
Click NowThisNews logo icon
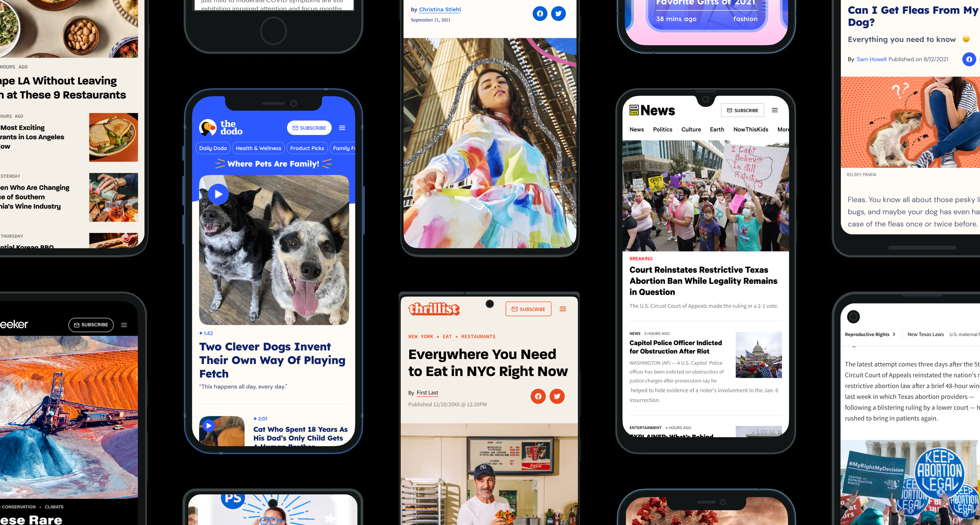tap(634, 110)
